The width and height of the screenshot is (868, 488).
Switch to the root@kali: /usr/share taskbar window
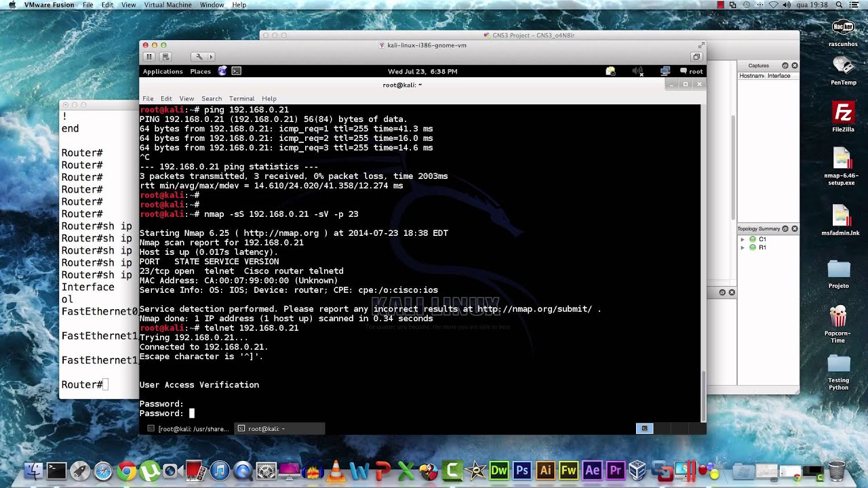coord(188,428)
